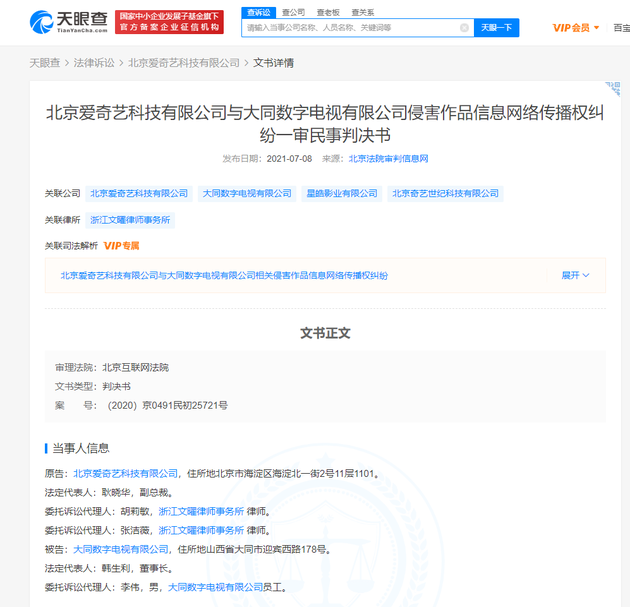Go to 法律诉讼 breadcrumb link
This screenshot has width=630, height=607.
[x=94, y=63]
